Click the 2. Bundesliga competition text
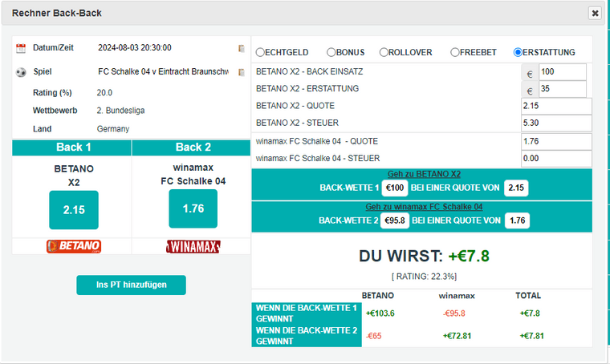The width and height of the screenshot is (610, 364). pyautogui.click(x=120, y=111)
